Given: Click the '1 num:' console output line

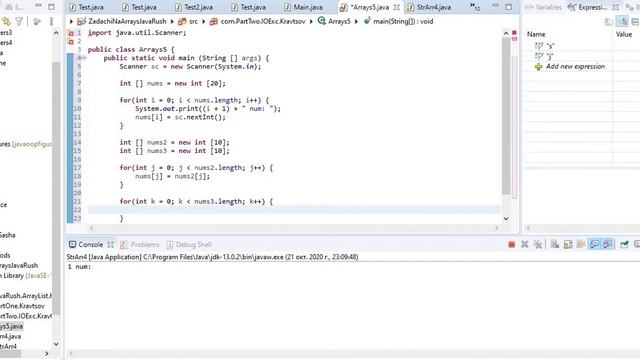Looking at the screenshot, I should (79, 267).
